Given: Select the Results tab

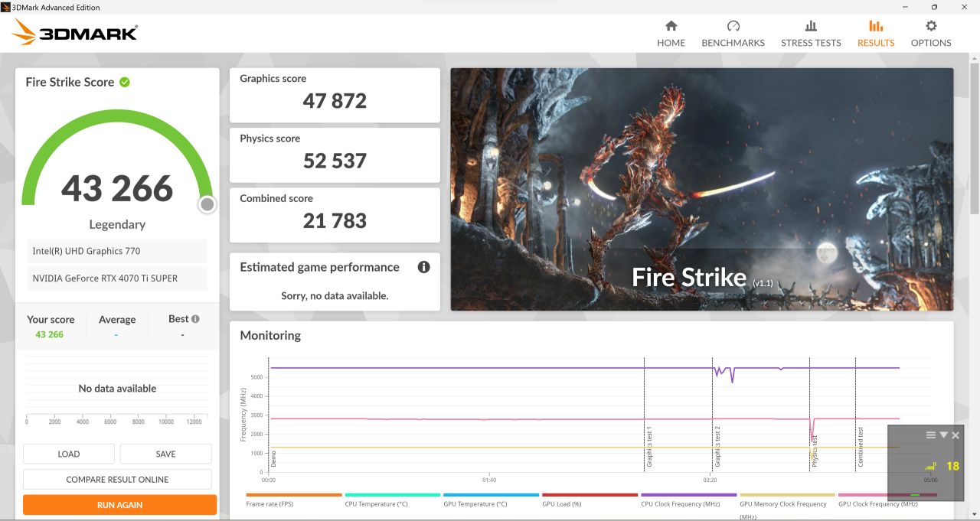Looking at the screenshot, I should tap(876, 34).
